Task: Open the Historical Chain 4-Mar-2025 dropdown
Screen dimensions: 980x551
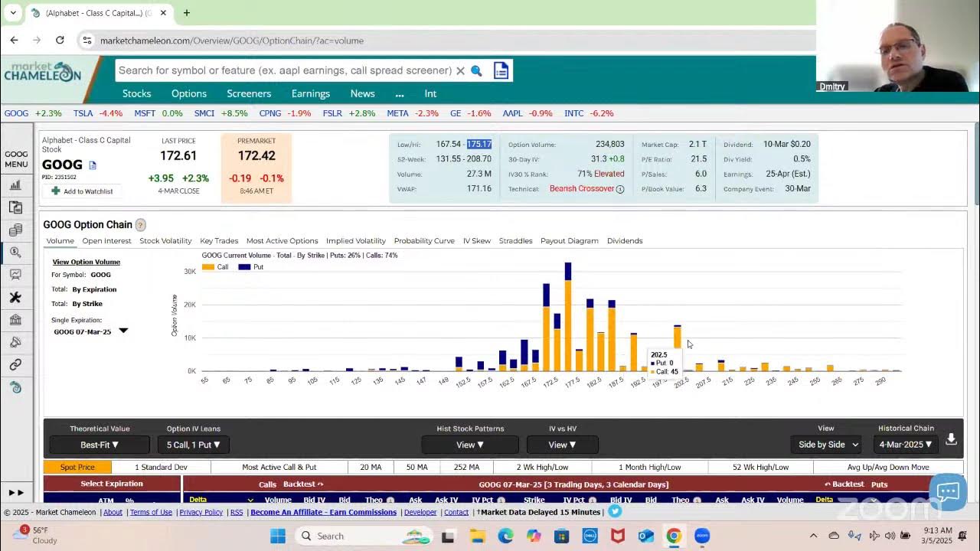Action: pos(906,445)
